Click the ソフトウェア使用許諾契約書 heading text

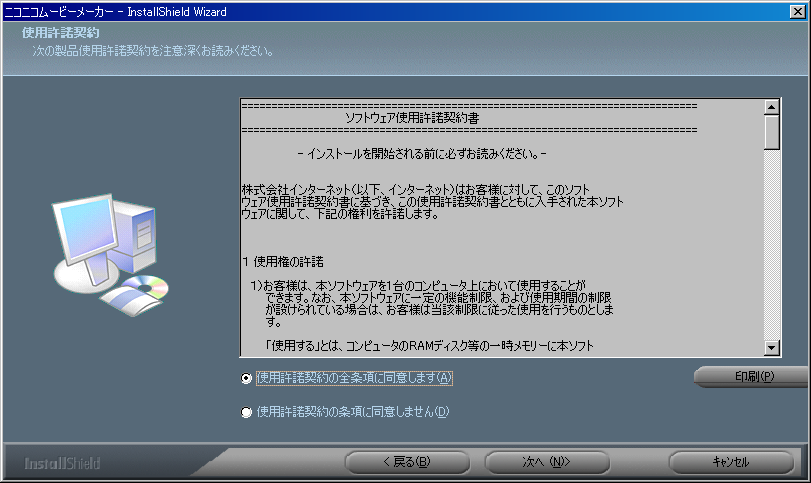pos(412,118)
